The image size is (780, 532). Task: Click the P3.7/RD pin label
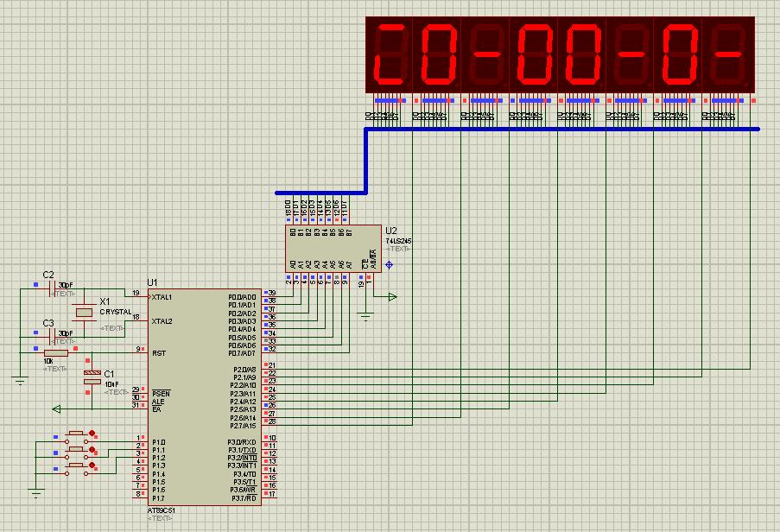tap(244, 498)
